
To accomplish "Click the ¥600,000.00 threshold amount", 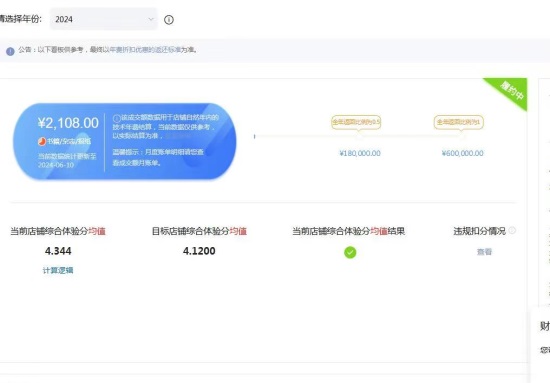I will pos(463,153).
